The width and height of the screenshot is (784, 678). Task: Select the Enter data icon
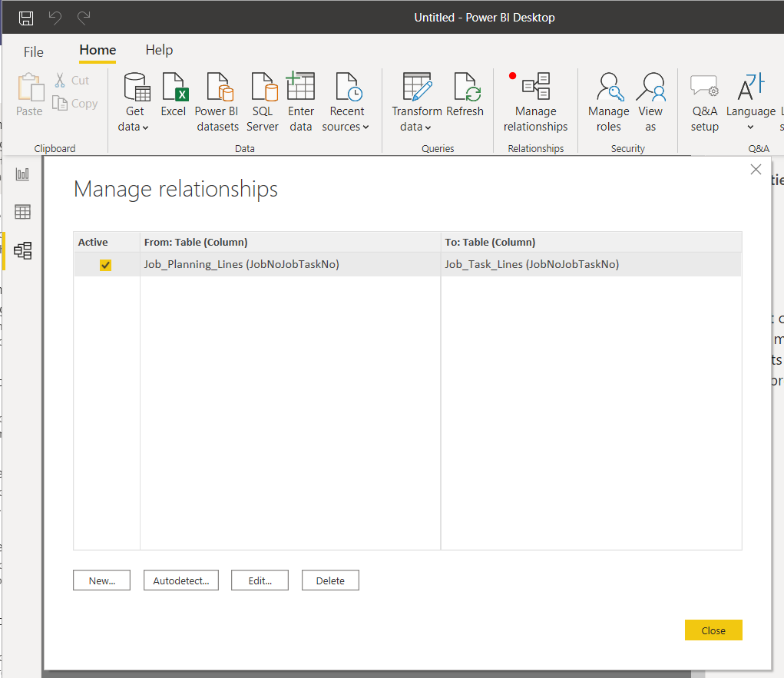coord(301,88)
